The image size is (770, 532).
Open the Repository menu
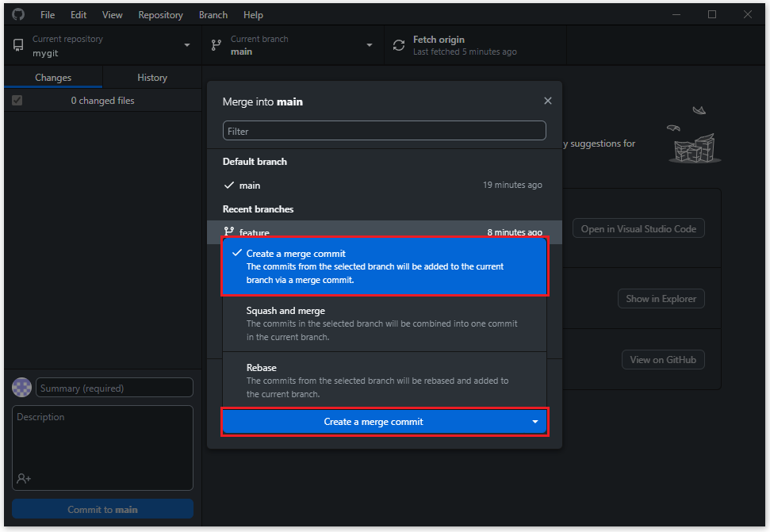click(160, 15)
